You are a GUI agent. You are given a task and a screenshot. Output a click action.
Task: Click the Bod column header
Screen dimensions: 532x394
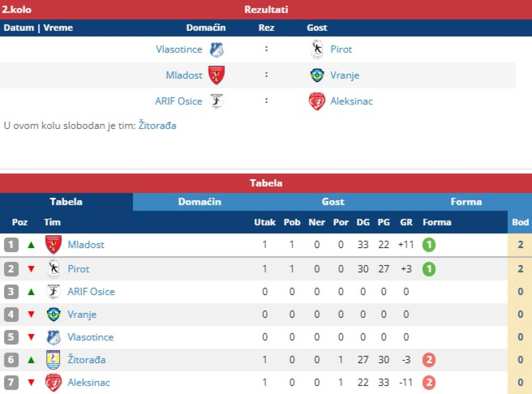[x=520, y=222]
